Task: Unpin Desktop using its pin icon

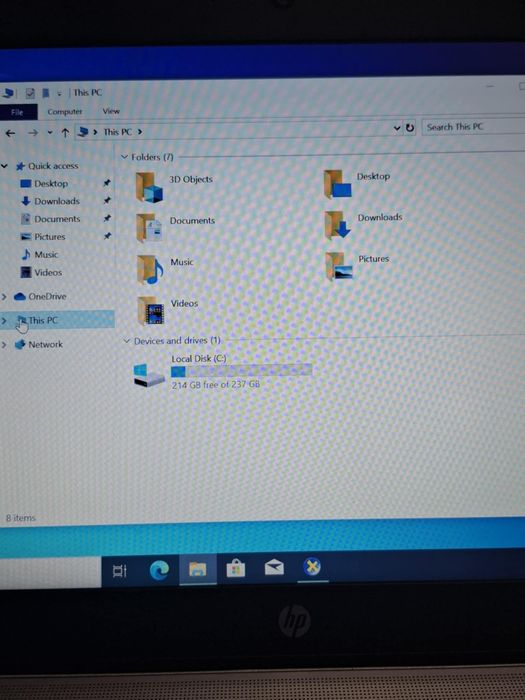Action: 107,183
